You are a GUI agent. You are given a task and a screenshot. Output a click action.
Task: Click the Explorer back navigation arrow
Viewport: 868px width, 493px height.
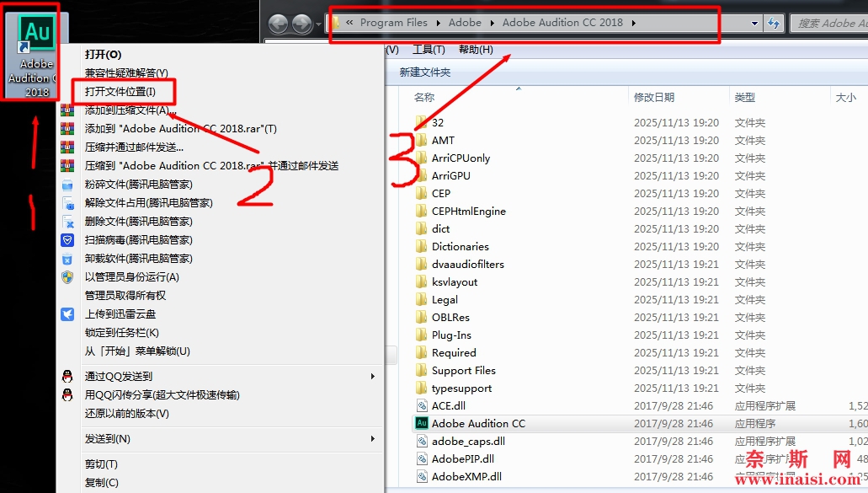pyautogui.click(x=278, y=24)
